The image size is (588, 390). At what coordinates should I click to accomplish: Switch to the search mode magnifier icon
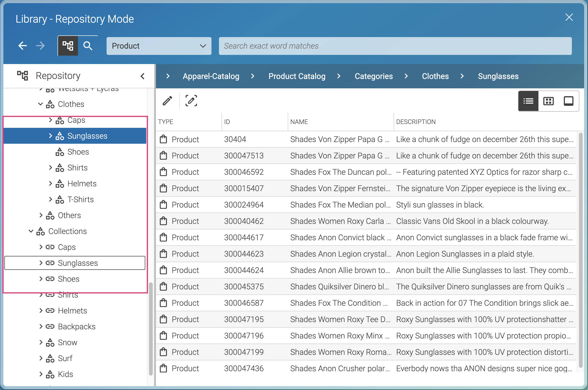click(x=88, y=46)
